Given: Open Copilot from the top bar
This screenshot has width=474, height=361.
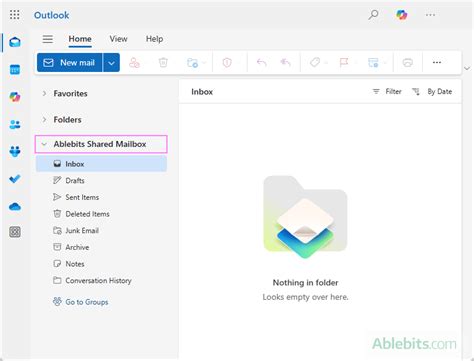Looking at the screenshot, I should (401, 15).
